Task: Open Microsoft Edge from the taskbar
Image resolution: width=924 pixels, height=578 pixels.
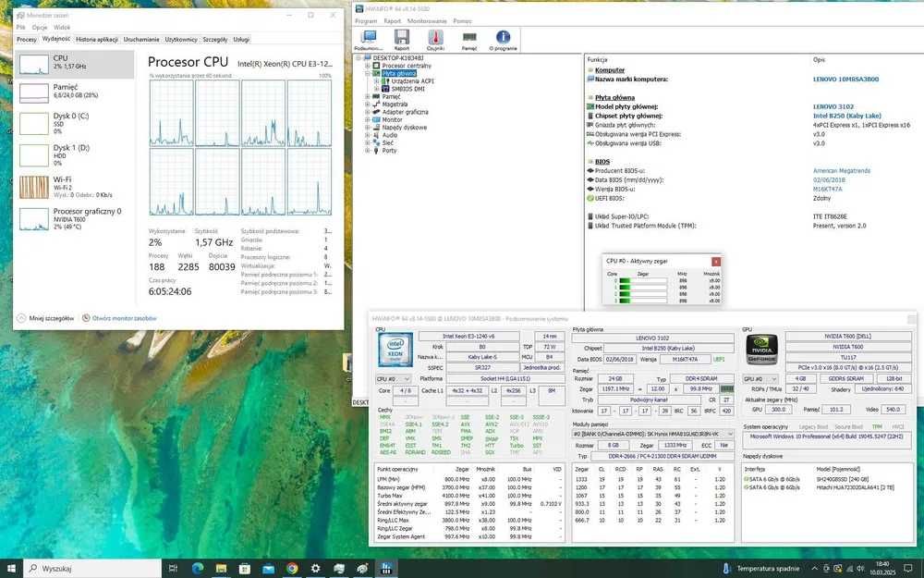Action: click(x=198, y=569)
